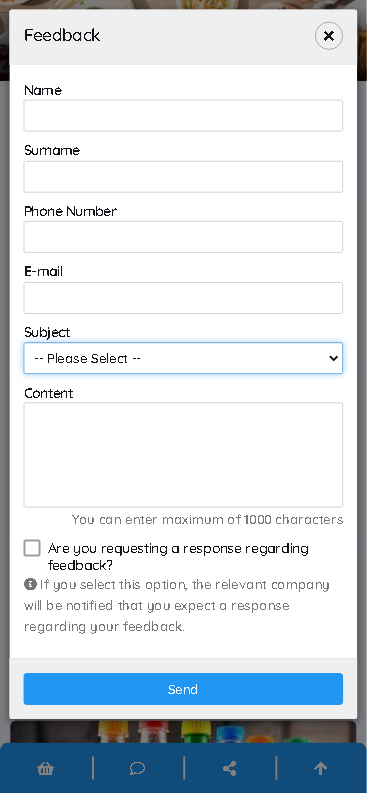This screenshot has height=793, width=367.
Task: Submit the form with the Send button
Action: tap(183, 689)
